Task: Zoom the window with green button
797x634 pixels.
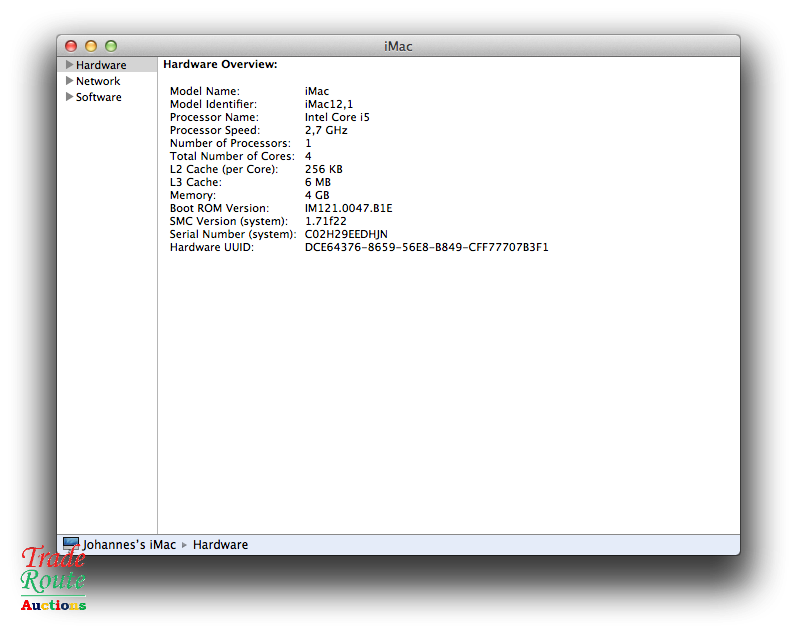Action: (111, 46)
